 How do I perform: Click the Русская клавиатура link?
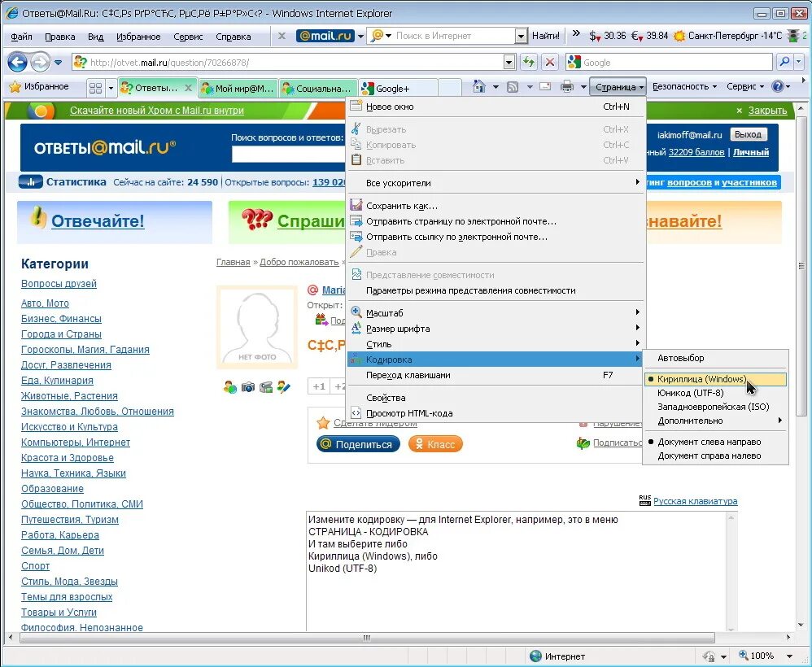695,501
